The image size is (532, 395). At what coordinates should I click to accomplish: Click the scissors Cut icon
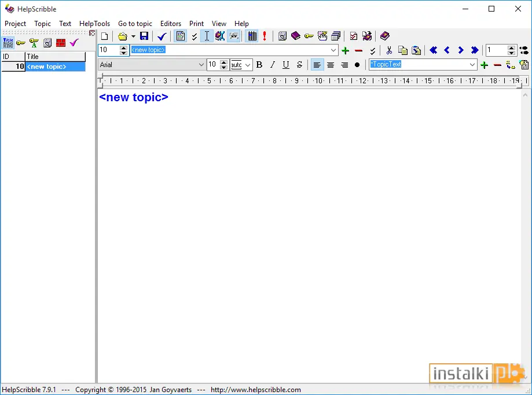[x=389, y=50]
